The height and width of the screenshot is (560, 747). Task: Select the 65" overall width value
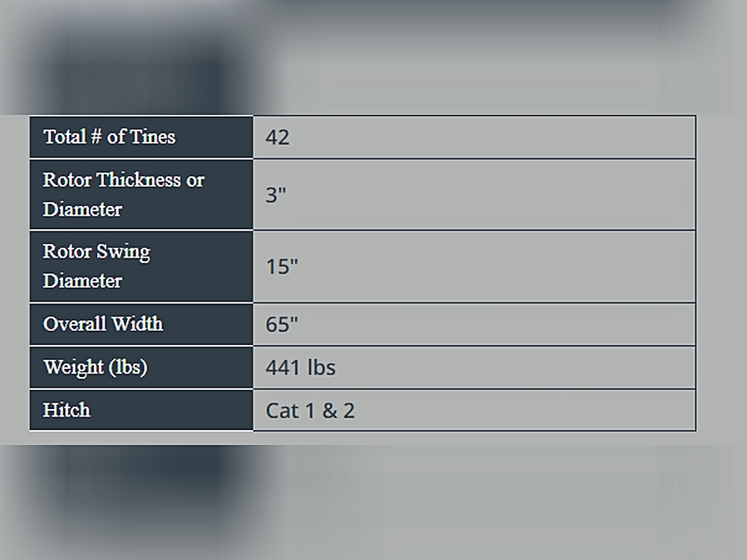coord(282,325)
